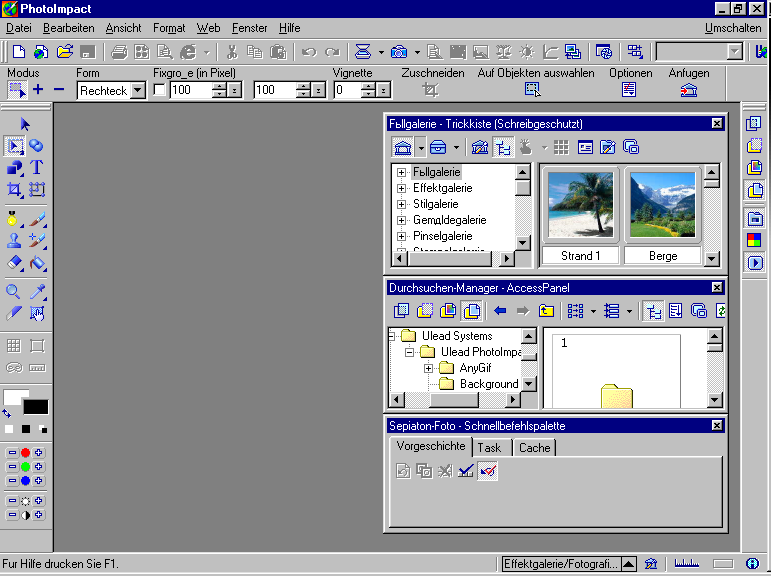Click the Open file folder icon
This screenshot has width=771, height=576.
[65, 52]
